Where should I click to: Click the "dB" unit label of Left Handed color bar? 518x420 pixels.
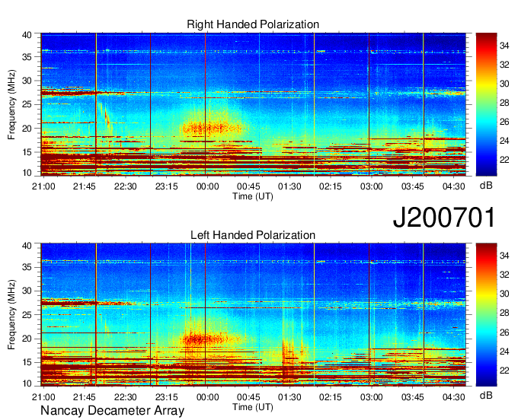click(486, 395)
